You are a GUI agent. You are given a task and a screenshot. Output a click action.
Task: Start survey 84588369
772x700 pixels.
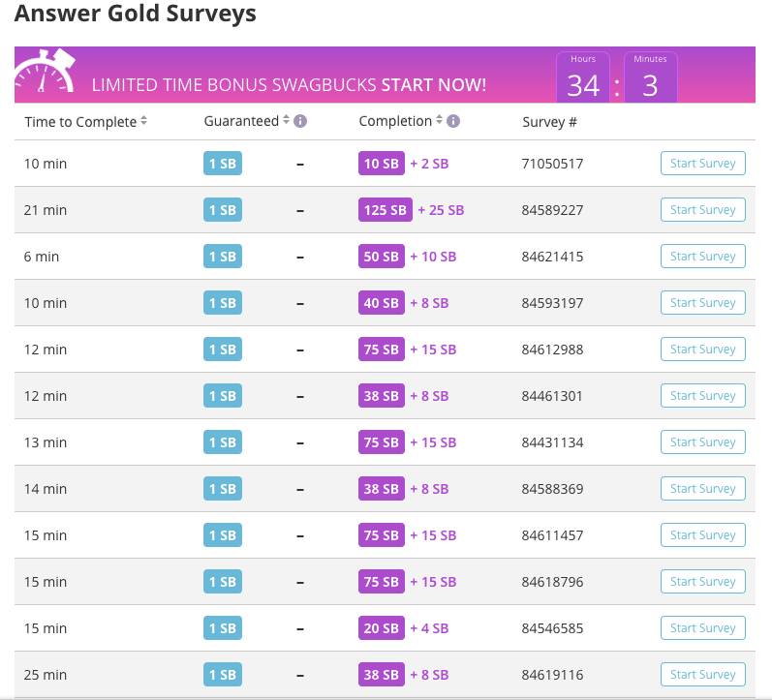click(702, 489)
